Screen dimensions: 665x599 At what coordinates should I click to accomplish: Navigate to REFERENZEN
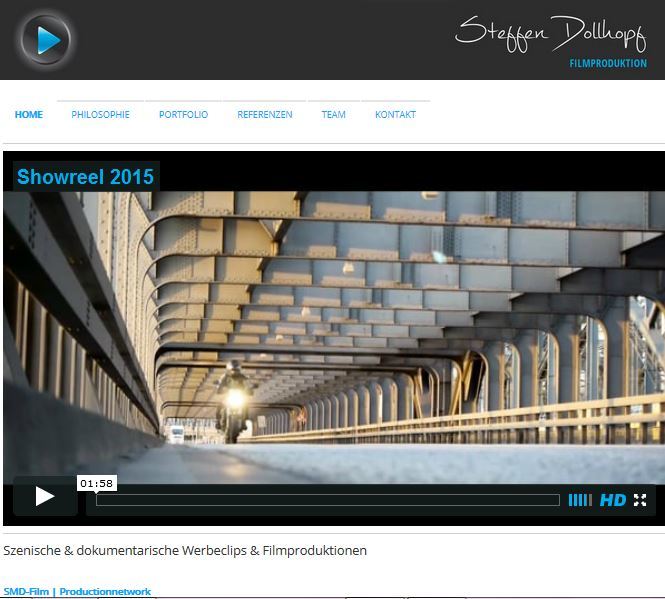tap(265, 115)
